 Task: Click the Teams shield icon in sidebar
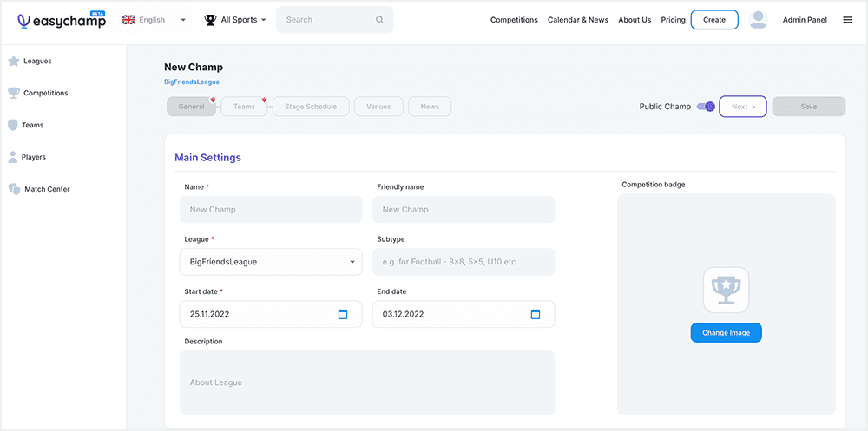click(x=13, y=125)
